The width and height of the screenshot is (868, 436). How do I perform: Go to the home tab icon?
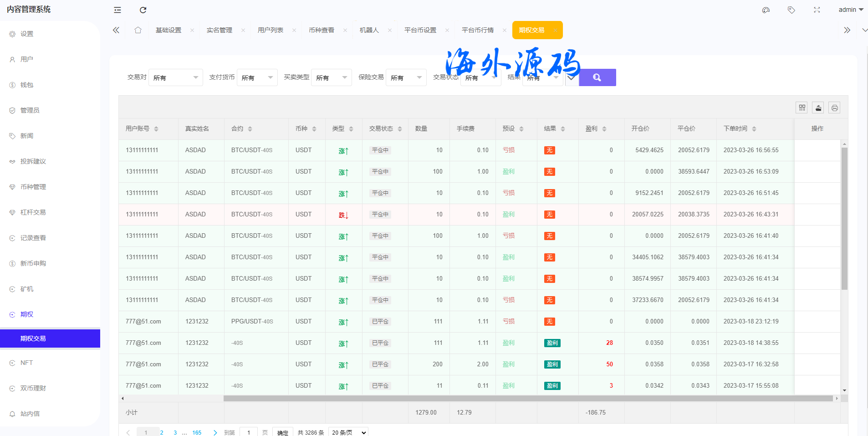click(138, 30)
